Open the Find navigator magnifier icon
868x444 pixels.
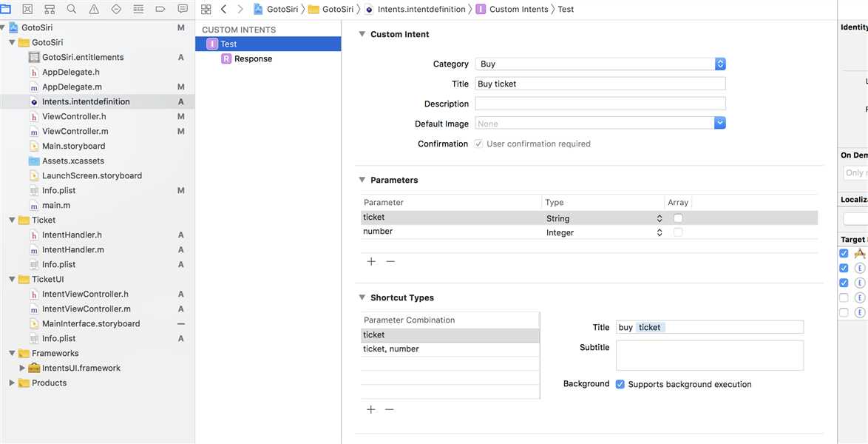72,9
